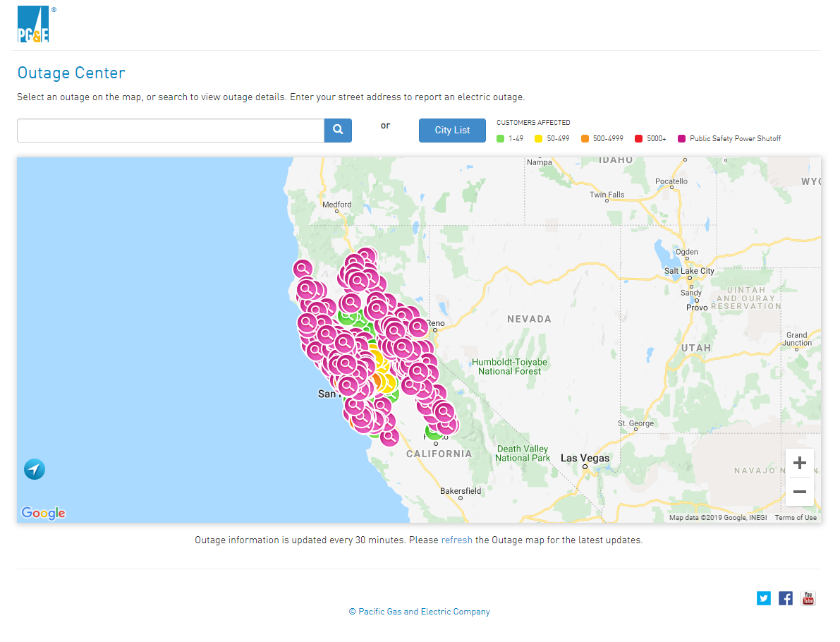Click the PG&E logo
The height and width of the screenshot is (642, 840).
(x=33, y=25)
